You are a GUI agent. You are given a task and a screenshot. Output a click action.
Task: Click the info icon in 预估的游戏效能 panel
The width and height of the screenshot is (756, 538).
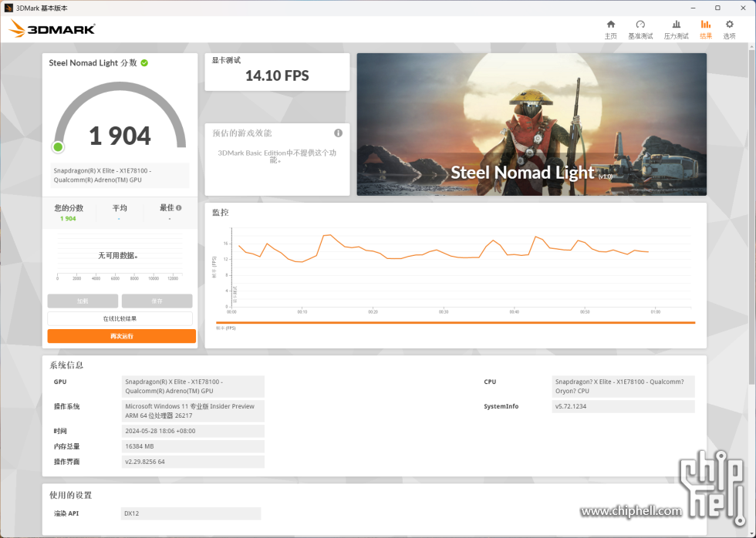(339, 133)
